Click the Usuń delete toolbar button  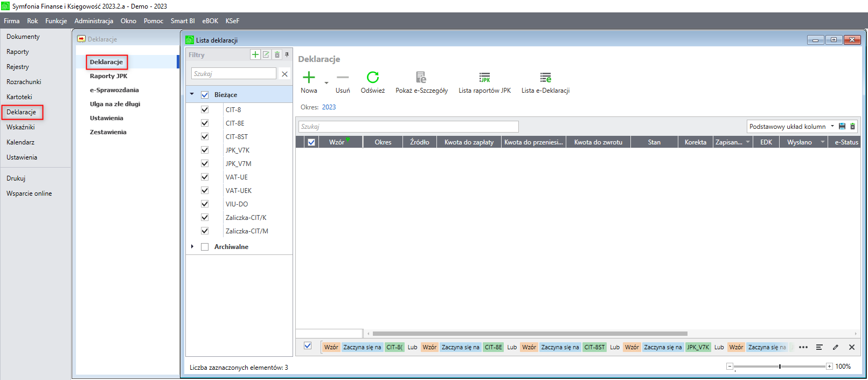click(343, 83)
